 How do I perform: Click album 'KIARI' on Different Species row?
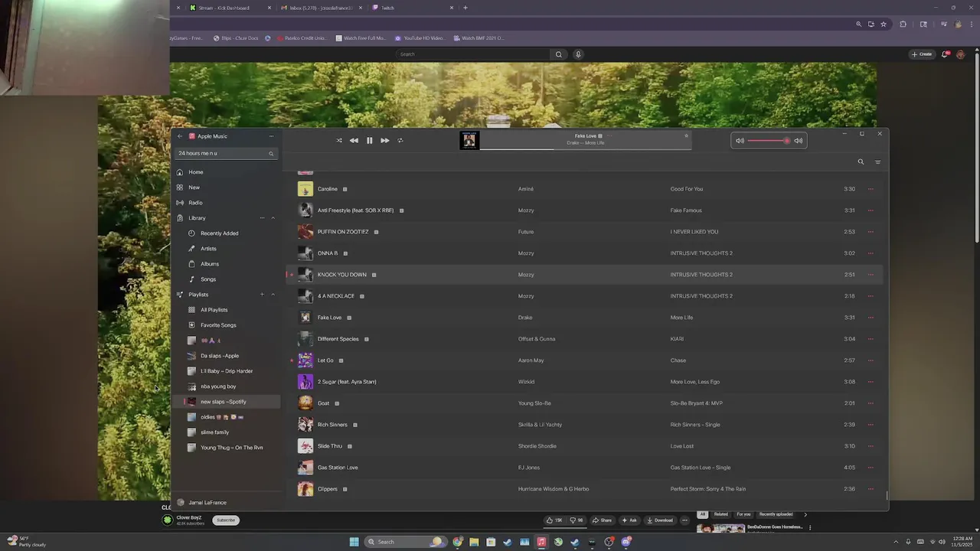coord(677,339)
